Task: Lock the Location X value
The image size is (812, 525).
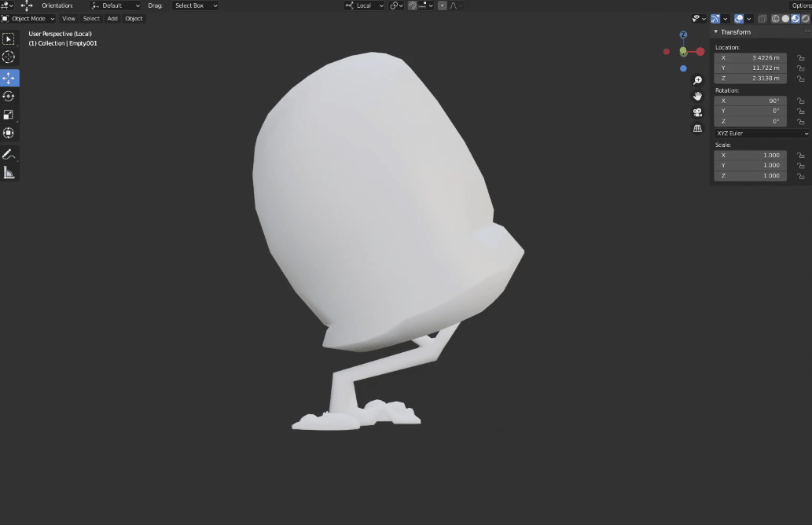Action: click(800, 57)
